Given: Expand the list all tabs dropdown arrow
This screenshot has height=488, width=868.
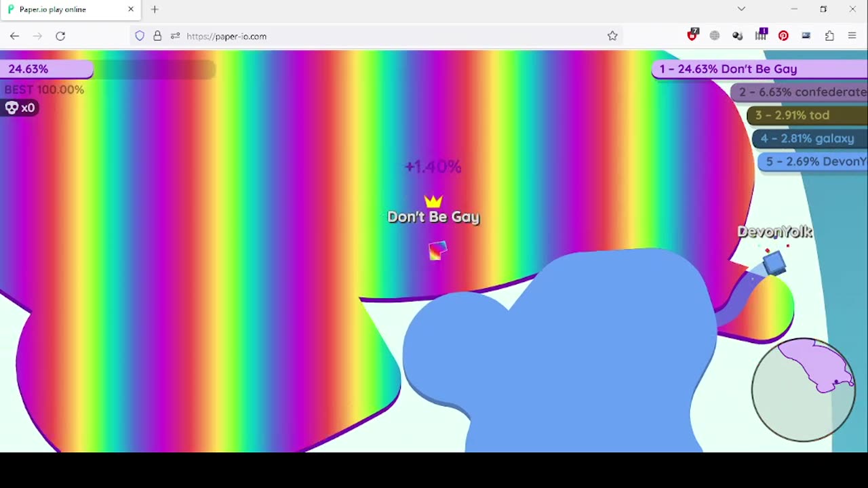Looking at the screenshot, I should (x=741, y=9).
